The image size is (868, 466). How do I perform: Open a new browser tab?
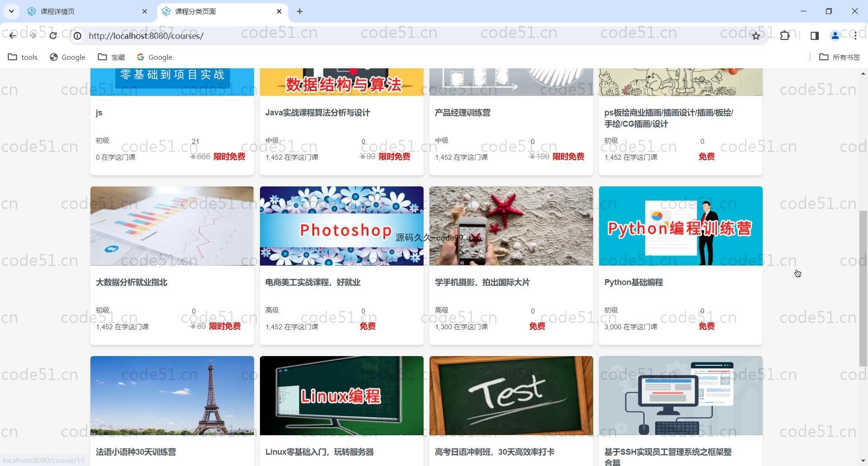coord(300,11)
